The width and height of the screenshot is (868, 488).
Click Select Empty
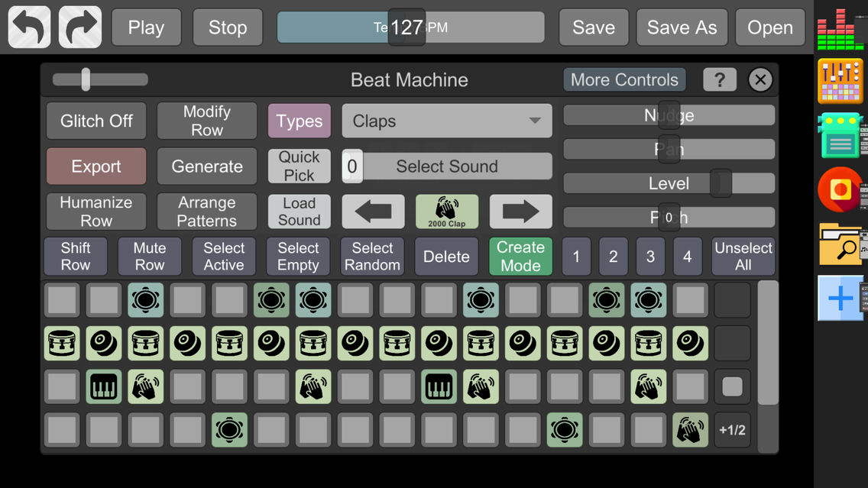pos(298,256)
